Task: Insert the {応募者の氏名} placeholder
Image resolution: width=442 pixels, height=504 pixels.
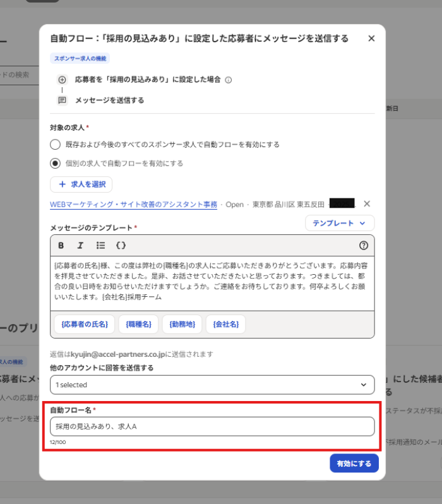Action: [85, 324]
